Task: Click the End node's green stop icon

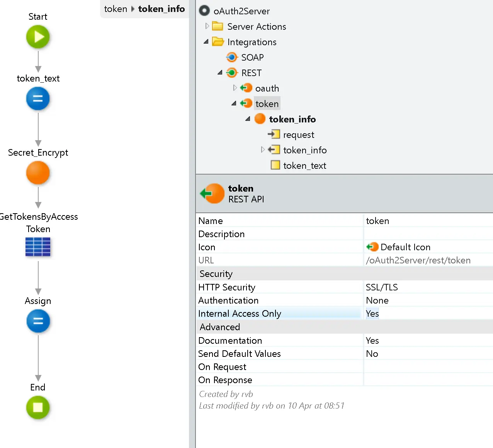Action: click(37, 407)
